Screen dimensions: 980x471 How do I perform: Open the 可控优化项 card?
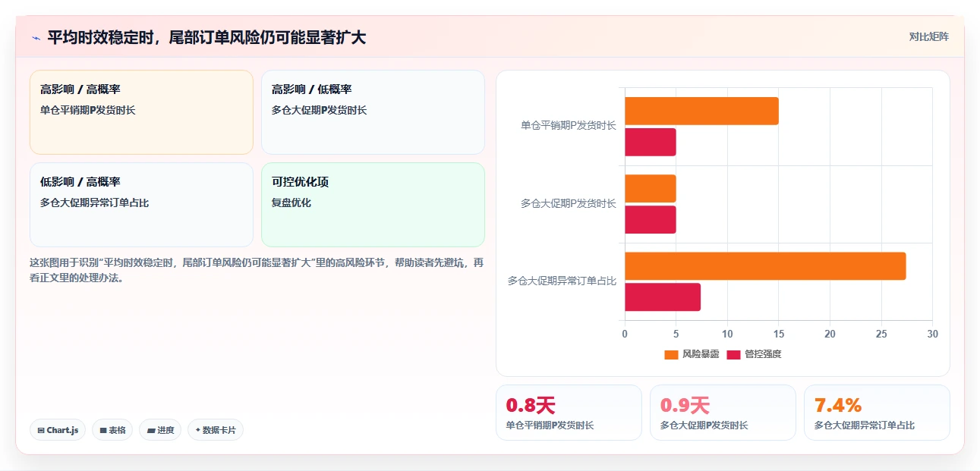pos(373,205)
